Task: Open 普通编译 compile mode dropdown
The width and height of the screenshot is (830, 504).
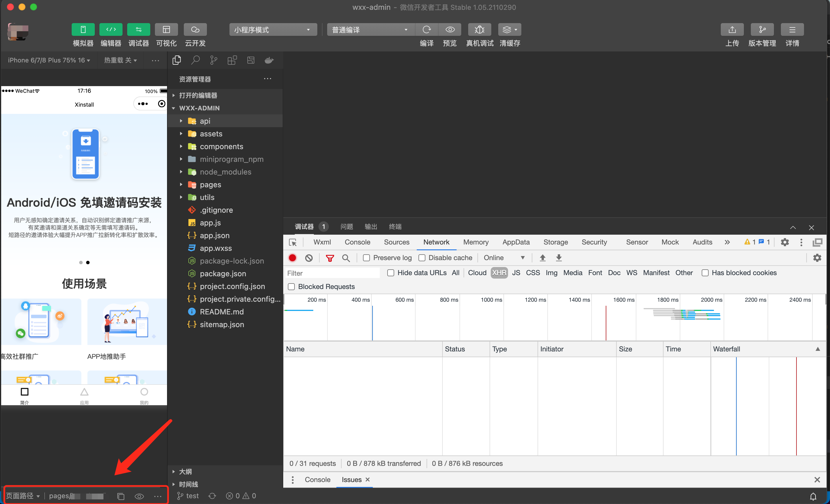Action: coord(370,30)
